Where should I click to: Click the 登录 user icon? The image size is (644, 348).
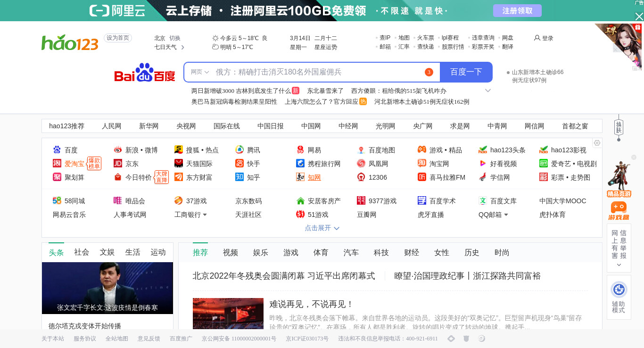(x=537, y=38)
